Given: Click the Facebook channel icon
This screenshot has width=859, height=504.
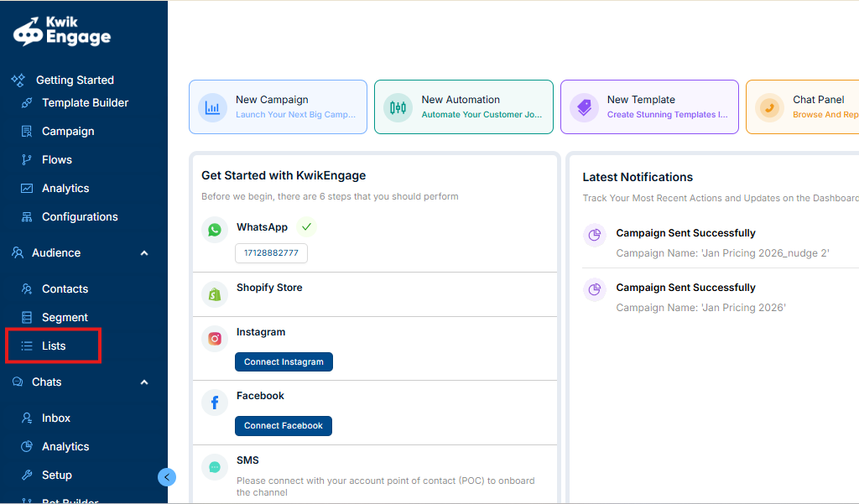Looking at the screenshot, I should [x=215, y=403].
